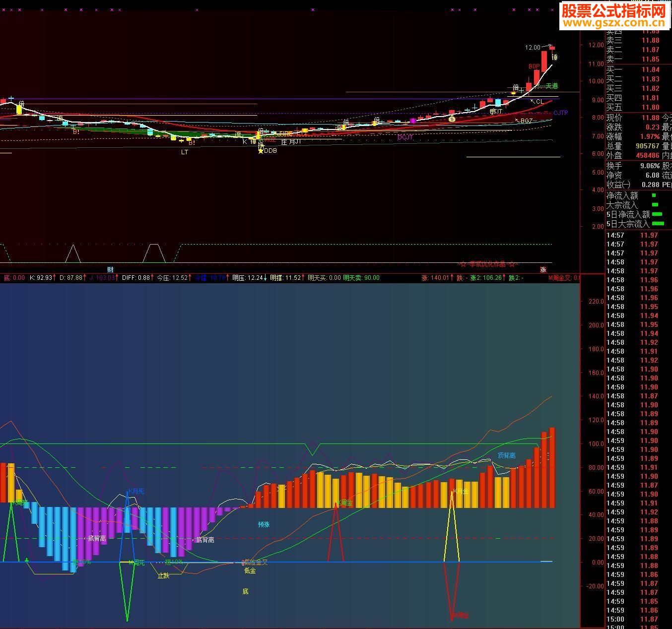Click the BGZ arrow label

tap(524, 121)
